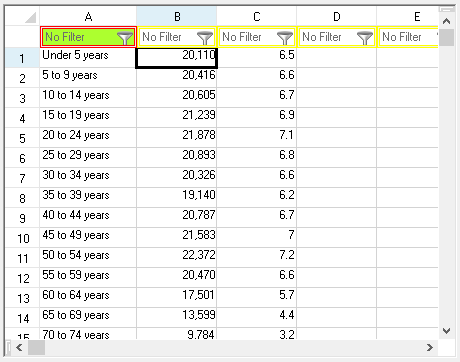Viewport: 460px width, 362px height.
Task: Click the cell with value 13,599
Action: pos(177,318)
